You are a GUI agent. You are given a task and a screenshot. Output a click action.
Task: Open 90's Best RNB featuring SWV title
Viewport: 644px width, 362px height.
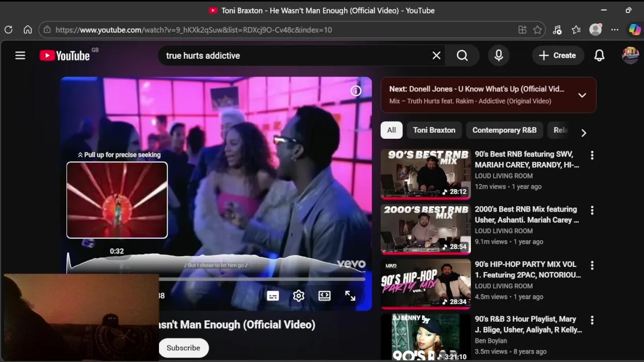click(527, 159)
